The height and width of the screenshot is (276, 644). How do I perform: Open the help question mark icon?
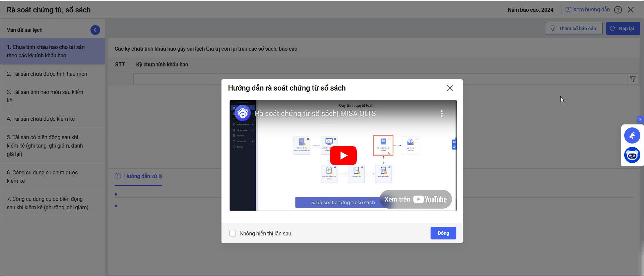click(x=618, y=10)
